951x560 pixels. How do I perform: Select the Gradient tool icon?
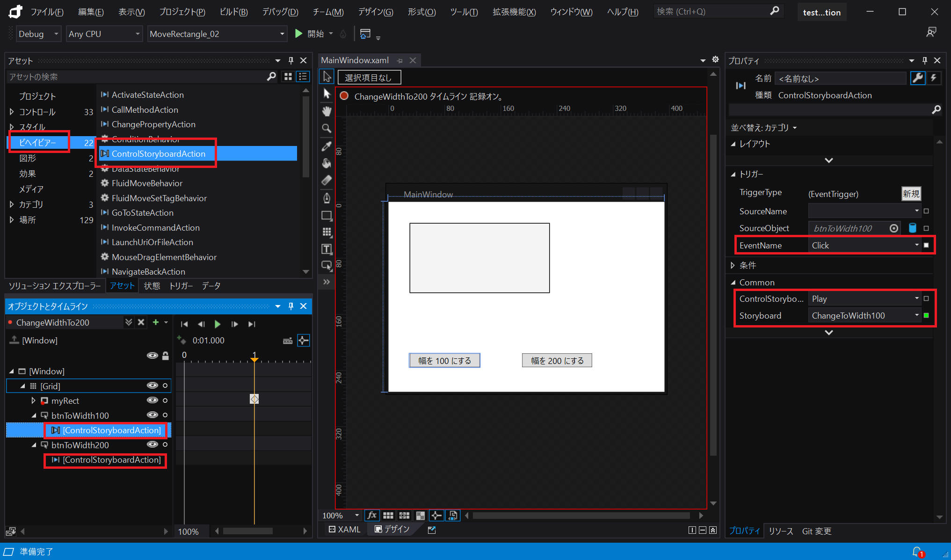(327, 180)
